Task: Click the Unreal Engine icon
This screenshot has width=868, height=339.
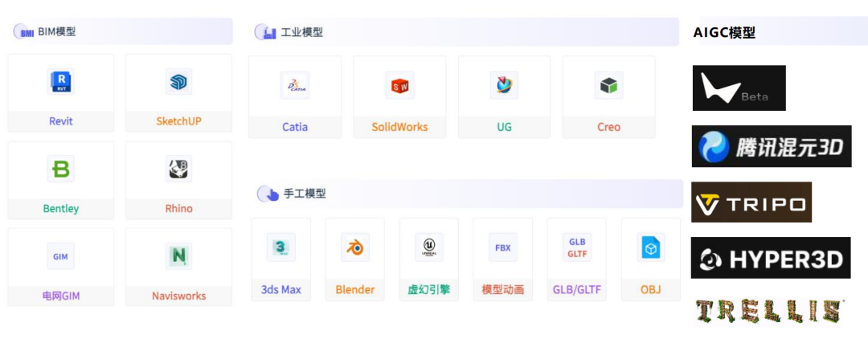Action: point(429,247)
